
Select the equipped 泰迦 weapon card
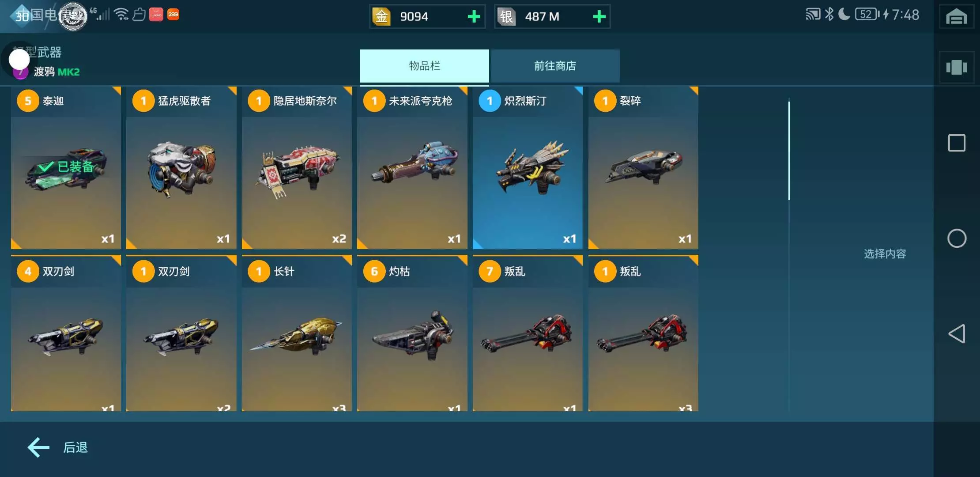[x=66, y=168]
